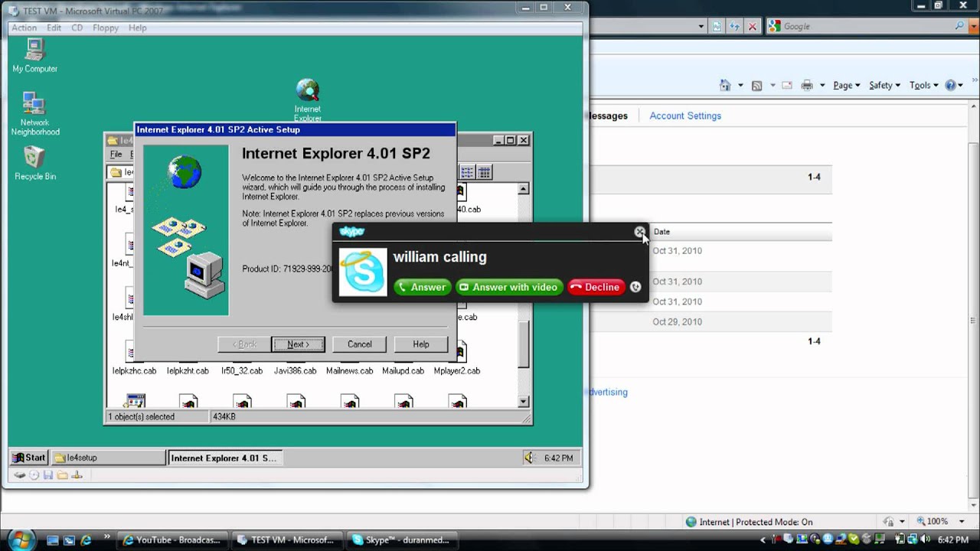Expand the Page menu in the browser
Image resolution: width=980 pixels, height=551 pixels.
click(x=847, y=86)
